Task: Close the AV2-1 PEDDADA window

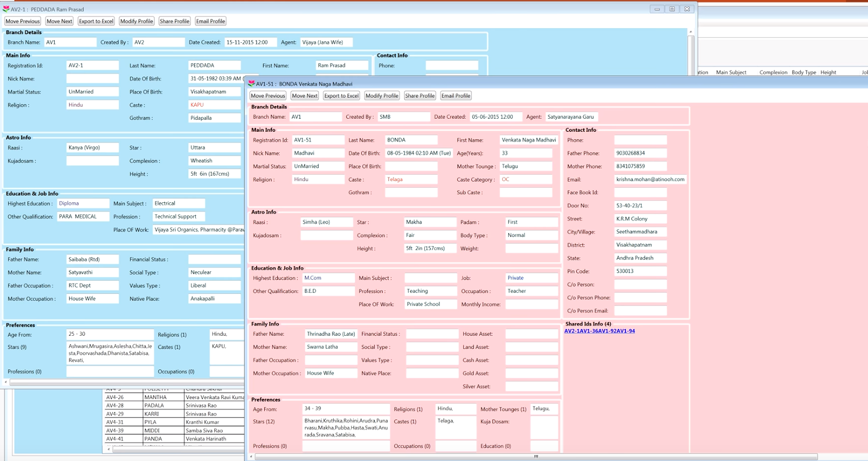Action: pos(687,9)
